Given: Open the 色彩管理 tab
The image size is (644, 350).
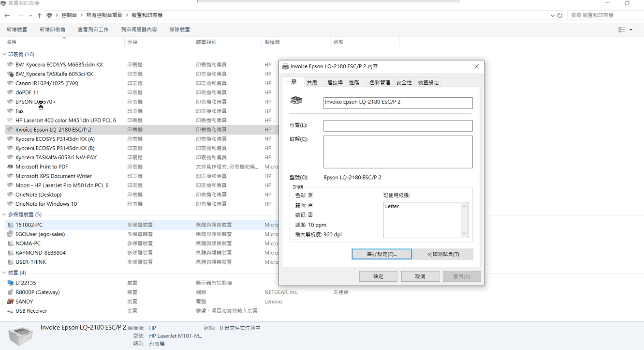Looking at the screenshot, I should 380,82.
